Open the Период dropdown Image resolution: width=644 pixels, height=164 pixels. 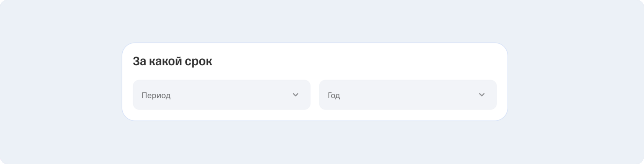221,95
